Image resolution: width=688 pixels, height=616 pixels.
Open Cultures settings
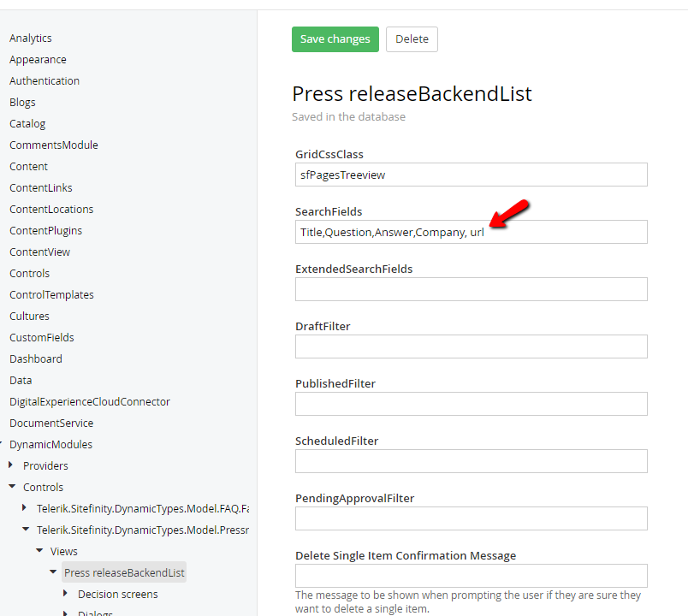pos(29,317)
